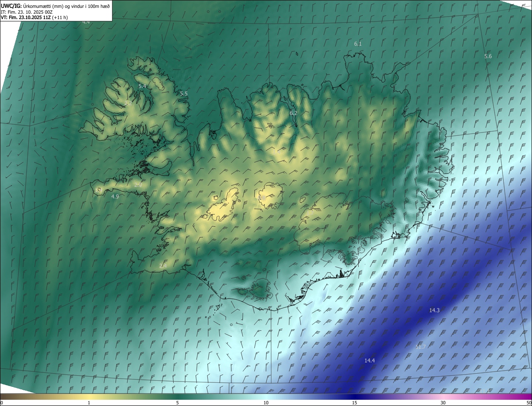
Task: Click the 2.2 value in the Westfjords
Action: click(x=128, y=103)
